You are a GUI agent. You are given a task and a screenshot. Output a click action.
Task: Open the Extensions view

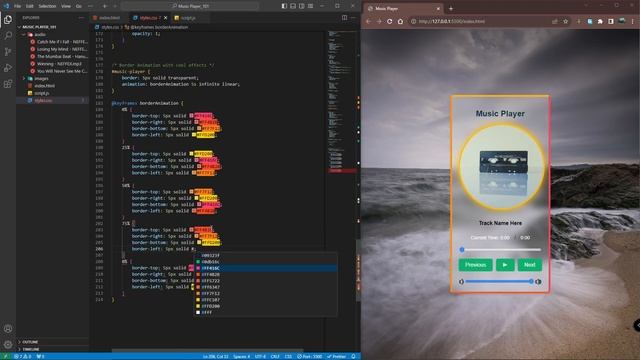8,84
